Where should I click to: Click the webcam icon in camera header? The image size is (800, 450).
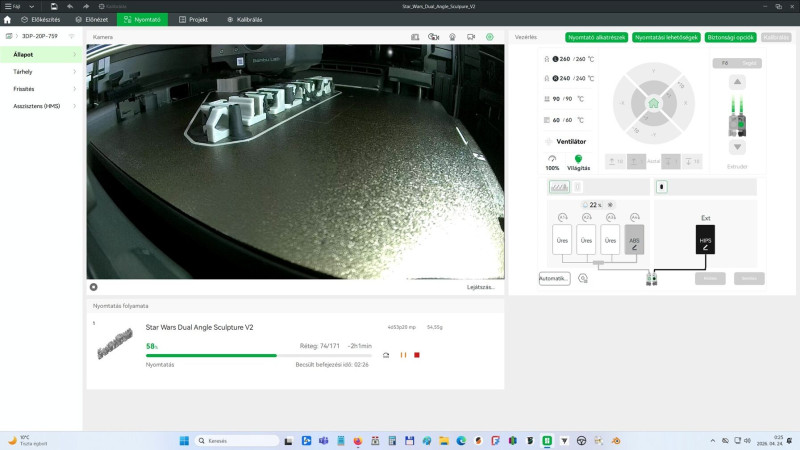[x=452, y=37]
